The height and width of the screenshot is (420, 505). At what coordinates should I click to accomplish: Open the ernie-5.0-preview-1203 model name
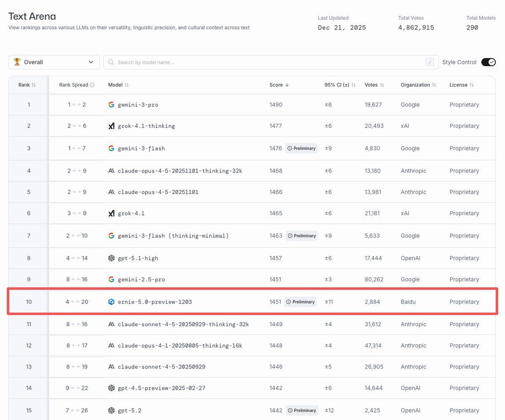(x=155, y=302)
